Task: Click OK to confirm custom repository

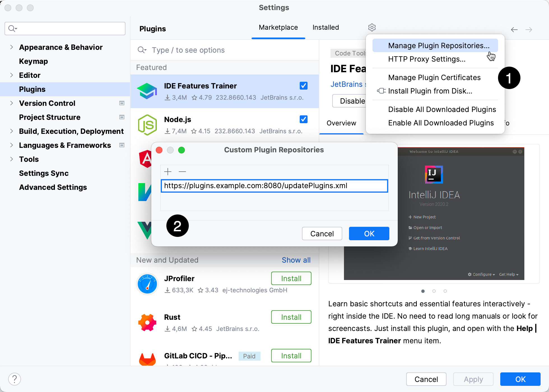Action: coord(369,233)
